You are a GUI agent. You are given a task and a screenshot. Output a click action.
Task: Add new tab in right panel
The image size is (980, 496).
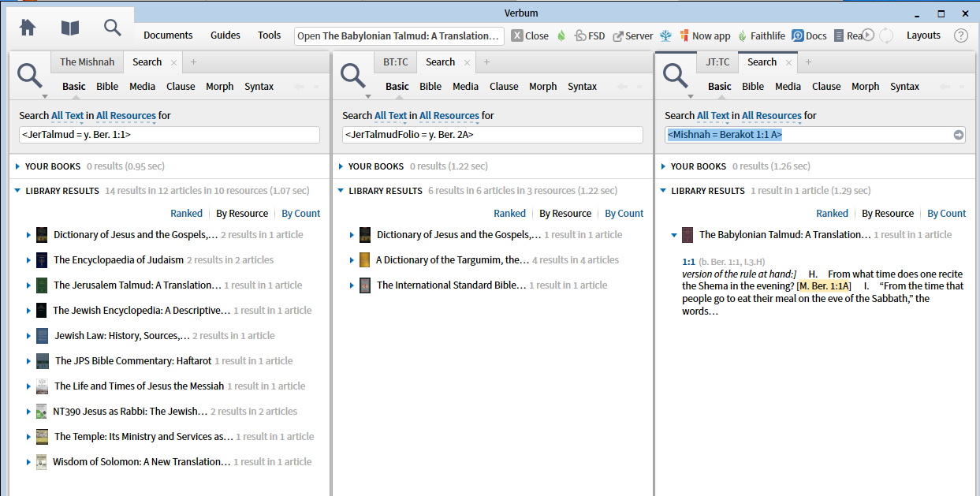pyautogui.click(x=809, y=62)
